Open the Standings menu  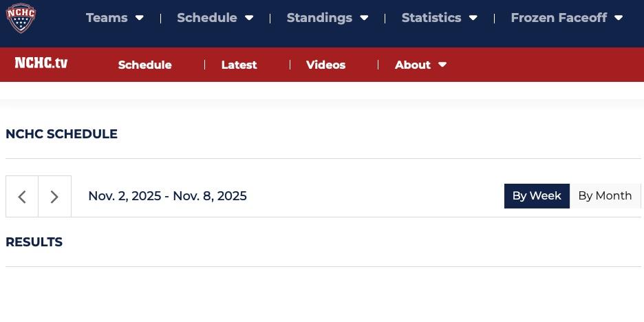pyautogui.click(x=319, y=18)
